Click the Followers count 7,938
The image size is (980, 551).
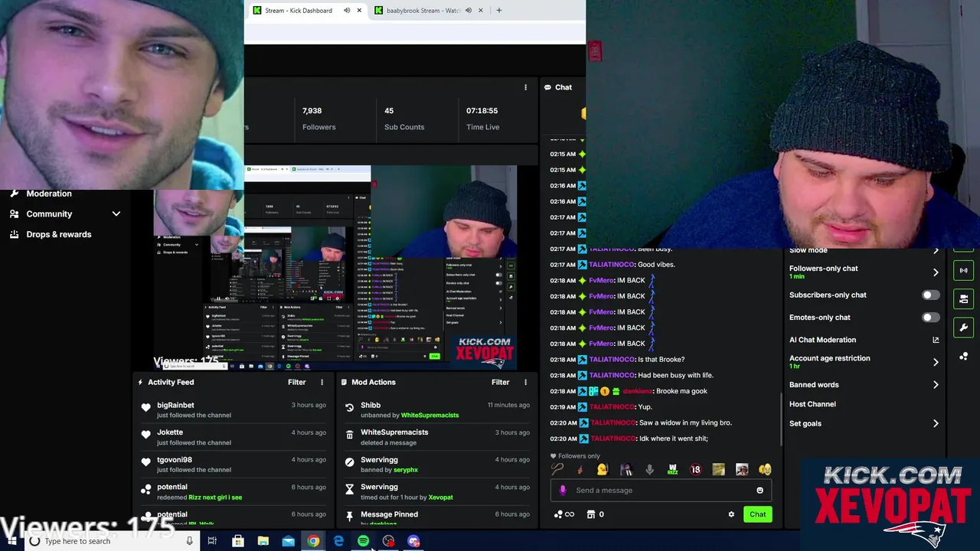[x=312, y=111]
